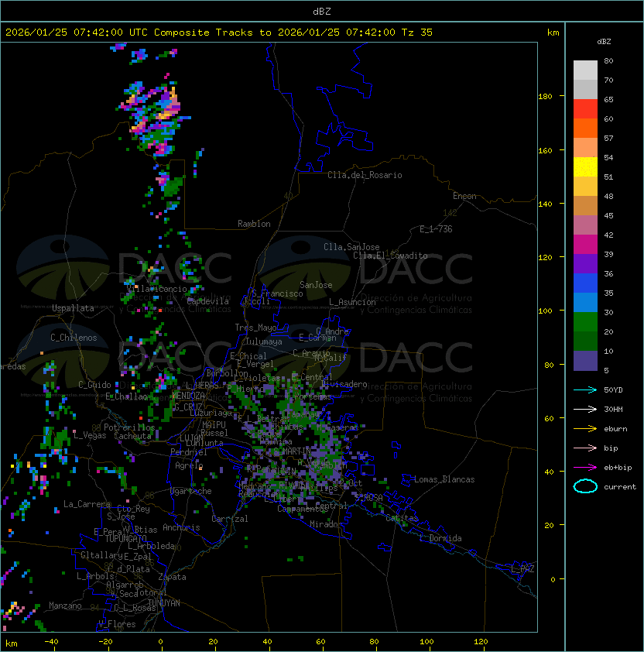The height and width of the screenshot is (652, 644).
Task: Pick the red 60-65 dBZ legend swatch
Action: tap(585, 109)
